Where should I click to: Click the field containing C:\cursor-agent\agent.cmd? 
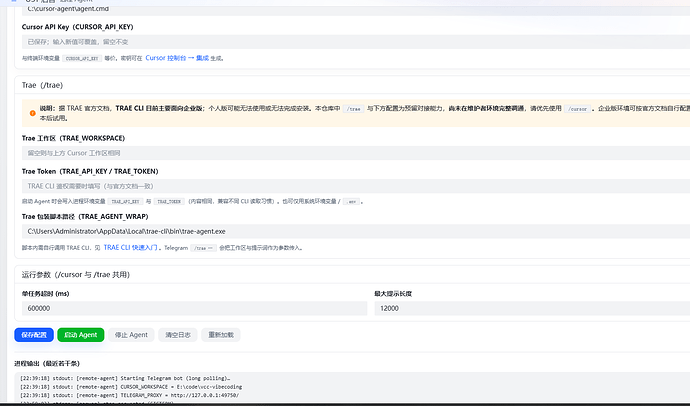click(356, 9)
